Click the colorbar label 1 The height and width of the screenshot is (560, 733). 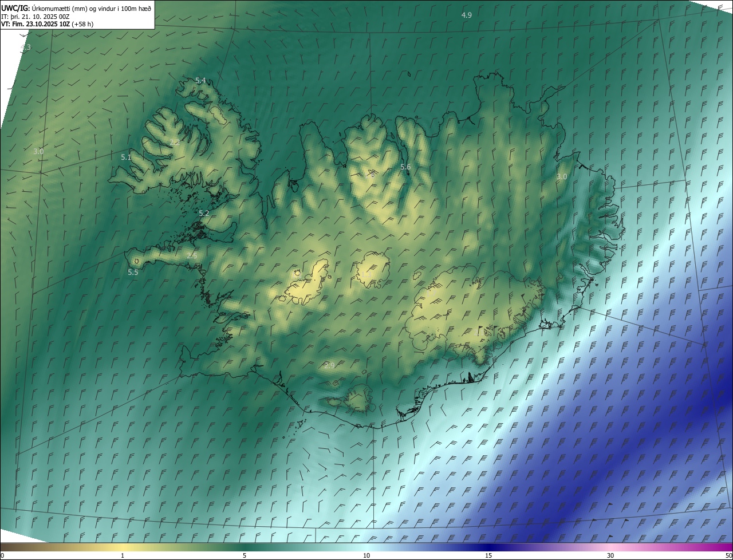pos(123,555)
